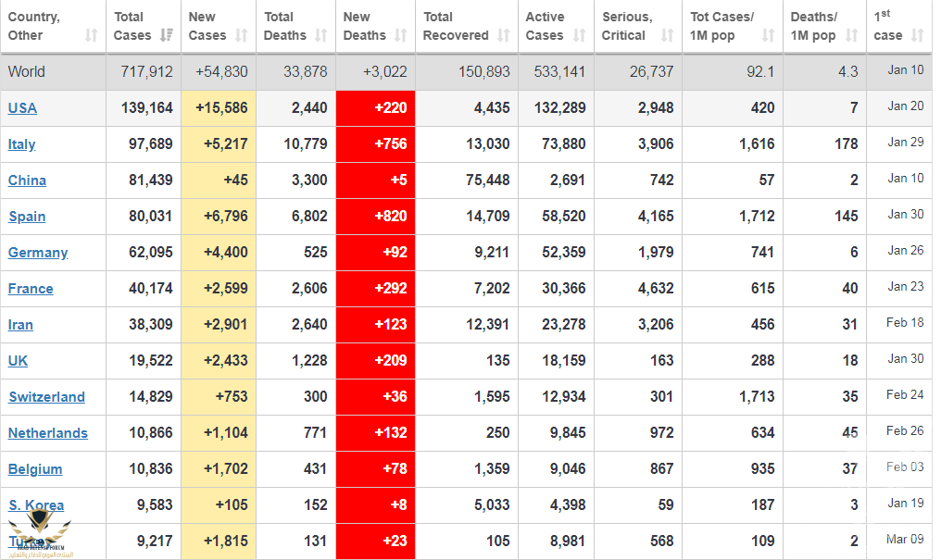Click the World summary row label
This screenshot has height=560, width=941.
click(26, 71)
